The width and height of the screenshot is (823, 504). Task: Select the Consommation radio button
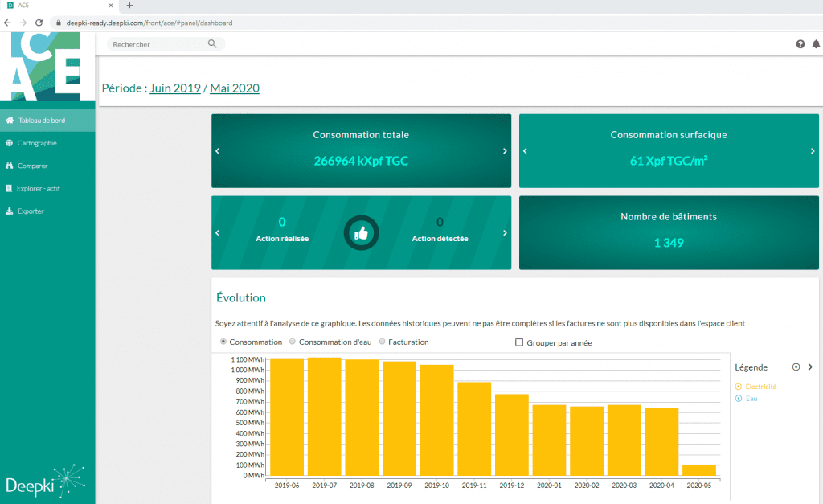point(223,342)
